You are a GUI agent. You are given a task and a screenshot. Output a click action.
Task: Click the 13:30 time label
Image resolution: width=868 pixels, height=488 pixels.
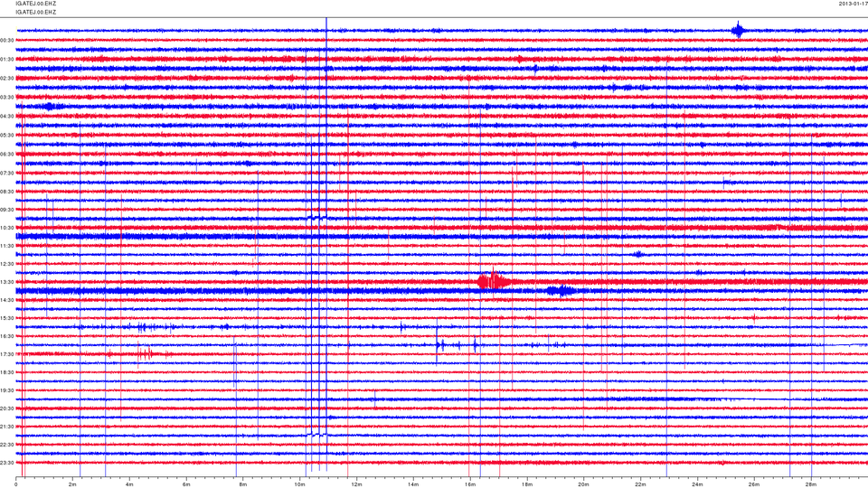[6, 282]
